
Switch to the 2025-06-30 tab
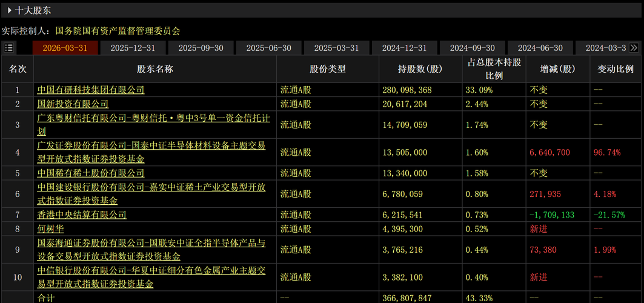click(x=268, y=48)
